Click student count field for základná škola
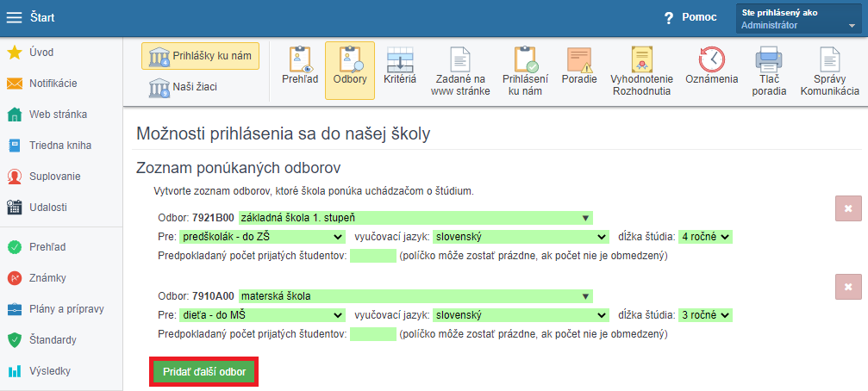 [373, 256]
